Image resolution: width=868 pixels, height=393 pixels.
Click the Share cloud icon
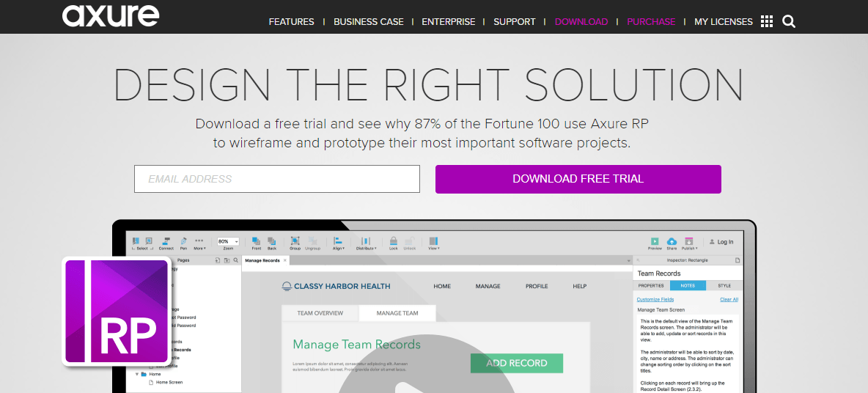pyautogui.click(x=672, y=241)
